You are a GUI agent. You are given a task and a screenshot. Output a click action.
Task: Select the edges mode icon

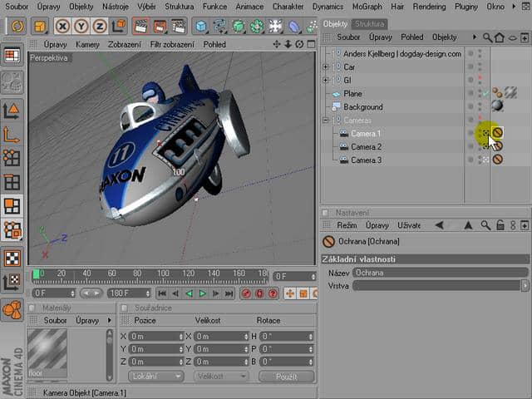point(12,182)
